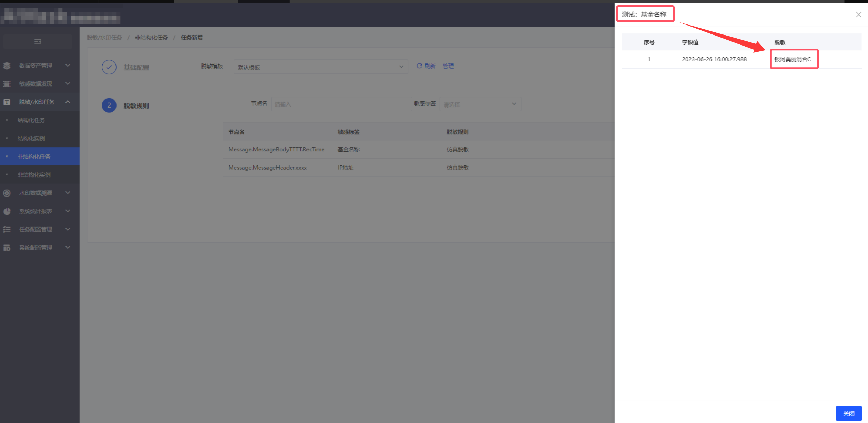Click the 敏感数据发现 list icon
868x423 pixels.
(7, 84)
